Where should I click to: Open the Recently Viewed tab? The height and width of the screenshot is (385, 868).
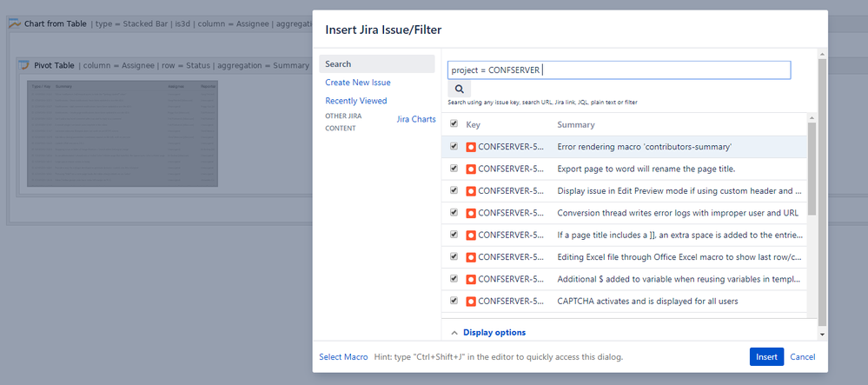pyautogui.click(x=356, y=101)
